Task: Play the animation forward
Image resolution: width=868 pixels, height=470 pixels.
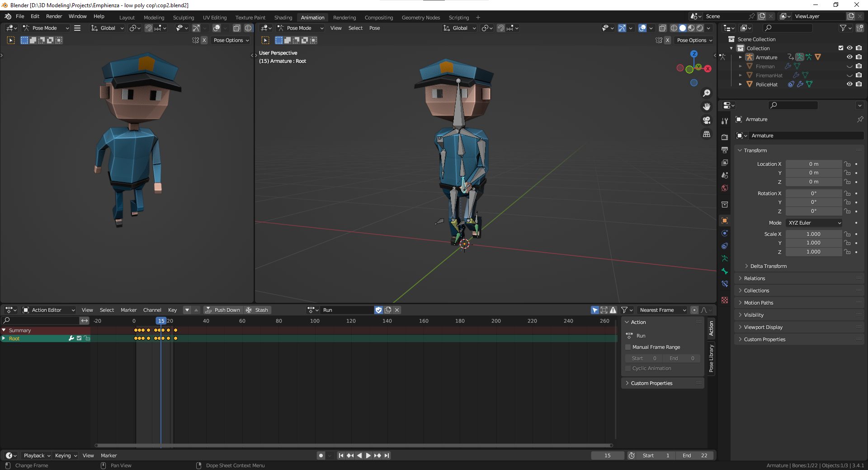Action: (x=368, y=456)
